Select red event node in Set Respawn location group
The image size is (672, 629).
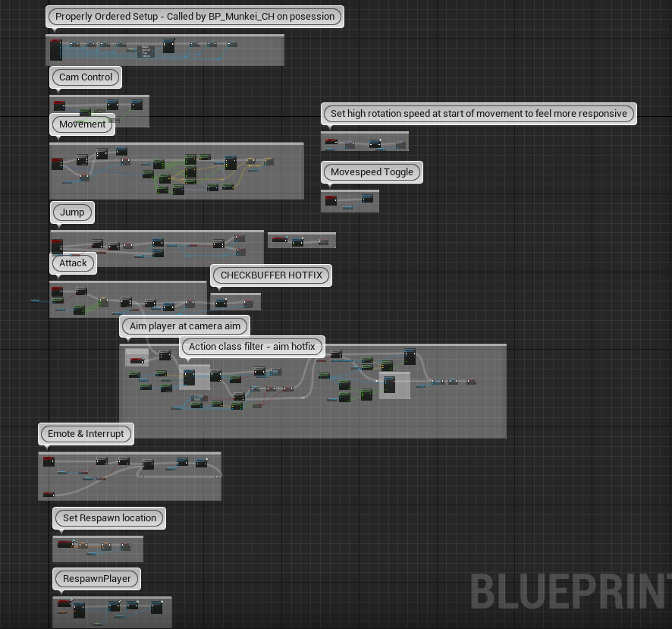tap(65, 544)
